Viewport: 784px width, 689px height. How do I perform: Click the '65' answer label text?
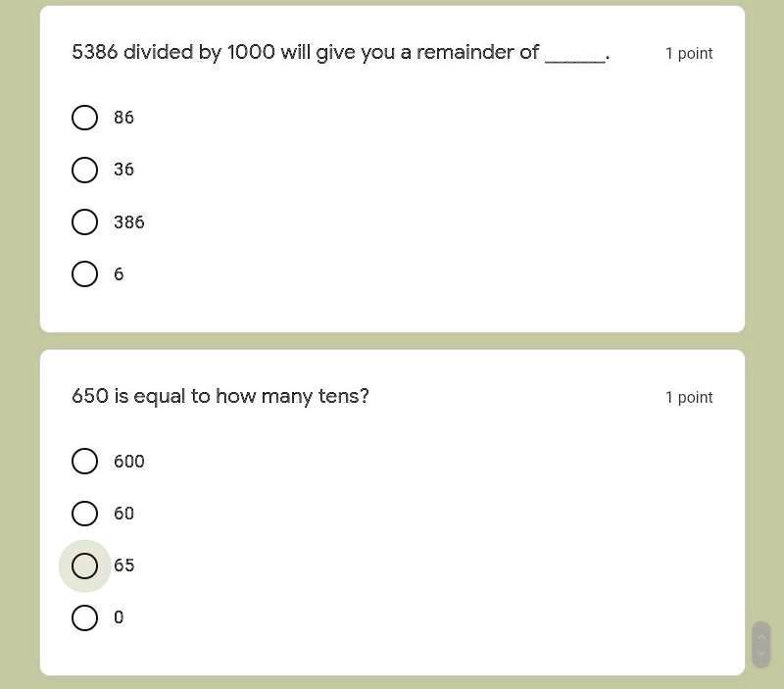pyautogui.click(x=124, y=566)
